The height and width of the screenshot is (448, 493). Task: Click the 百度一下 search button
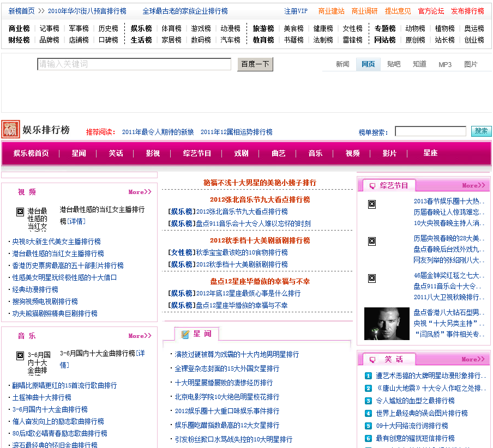[255, 64]
